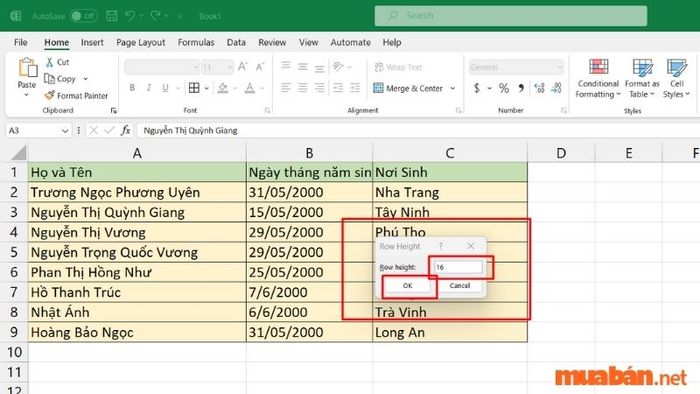Open Help tab
Viewport: 700px width, 394px height.
pos(392,42)
